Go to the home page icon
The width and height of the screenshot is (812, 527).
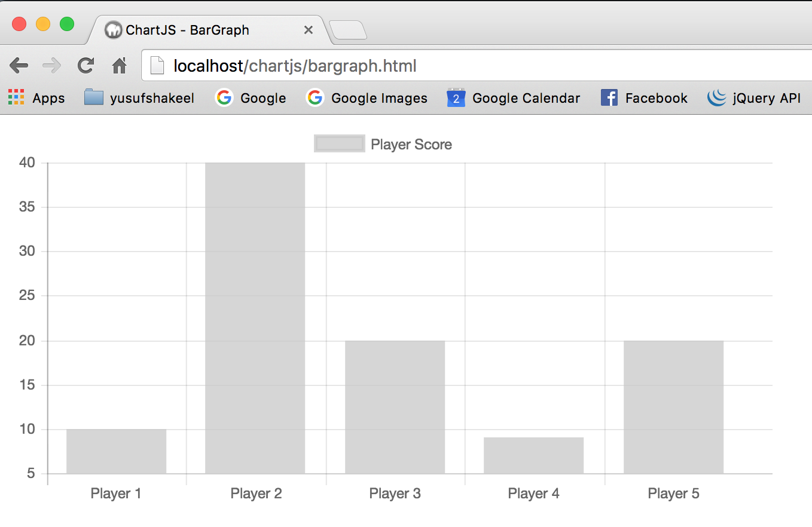(120, 66)
